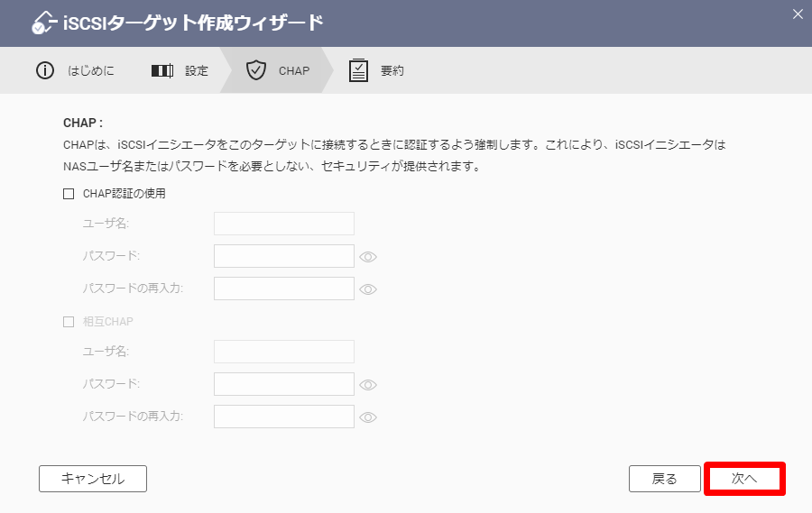Tick the 相互CHAP checkbox
Image resolution: width=812 pixels, height=513 pixels.
click(x=69, y=322)
